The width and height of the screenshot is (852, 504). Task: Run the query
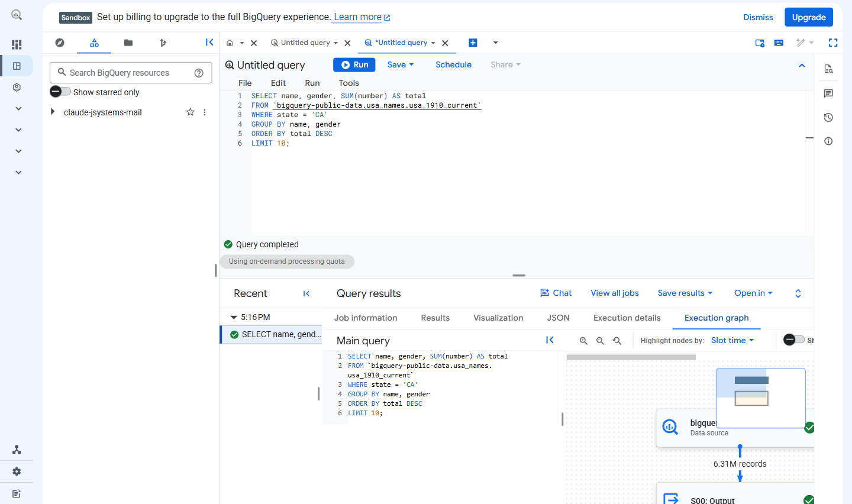coord(354,65)
